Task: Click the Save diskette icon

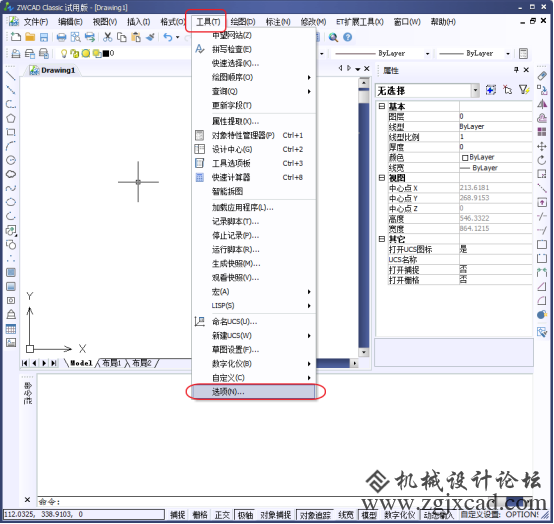Action: (44, 37)
